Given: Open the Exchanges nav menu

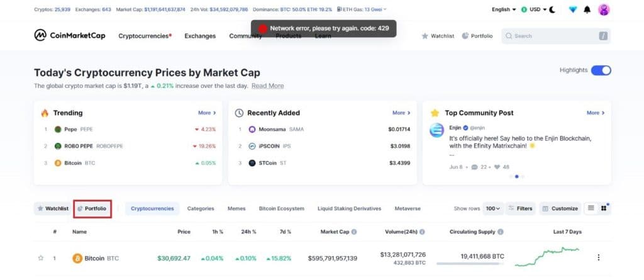Looking at the screenshot, I should pos(200,36).
